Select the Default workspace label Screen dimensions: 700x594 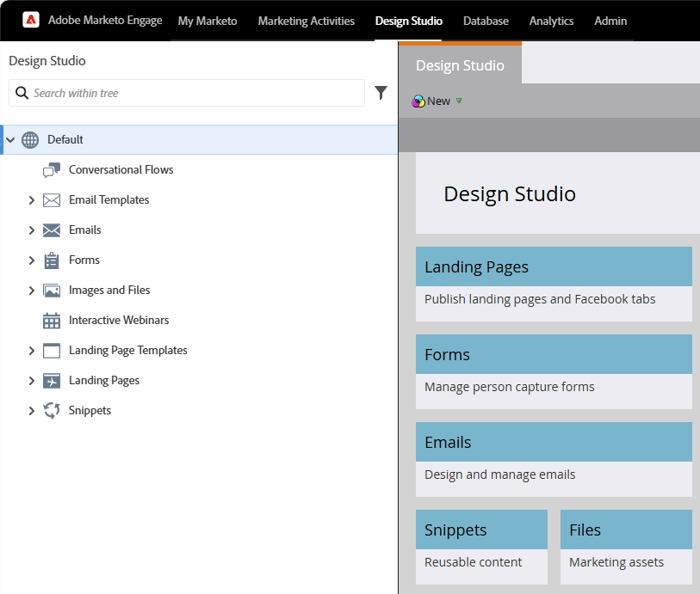65,140
